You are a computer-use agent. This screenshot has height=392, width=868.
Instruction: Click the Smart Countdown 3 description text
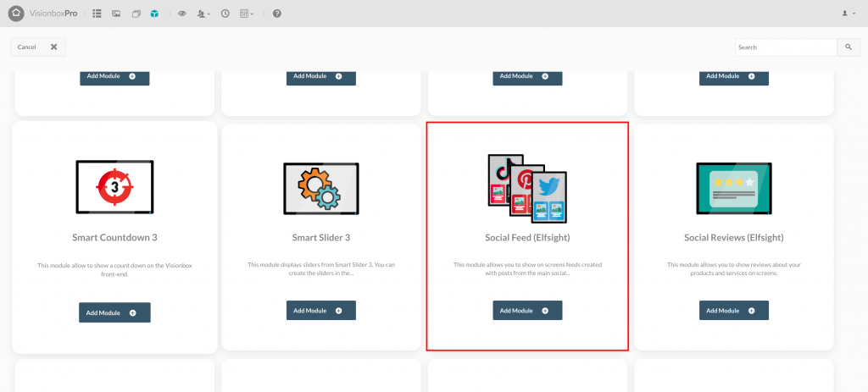(114, 269)
